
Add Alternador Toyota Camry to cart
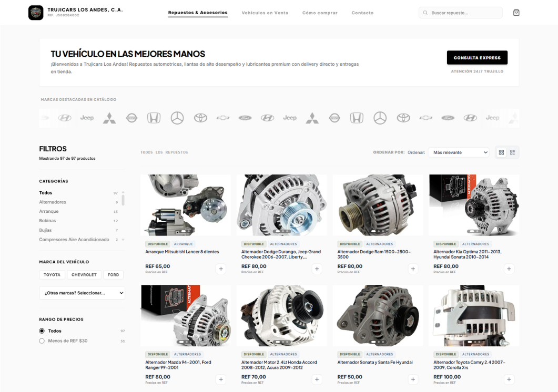pyautogui.click(x=509, y=379)
